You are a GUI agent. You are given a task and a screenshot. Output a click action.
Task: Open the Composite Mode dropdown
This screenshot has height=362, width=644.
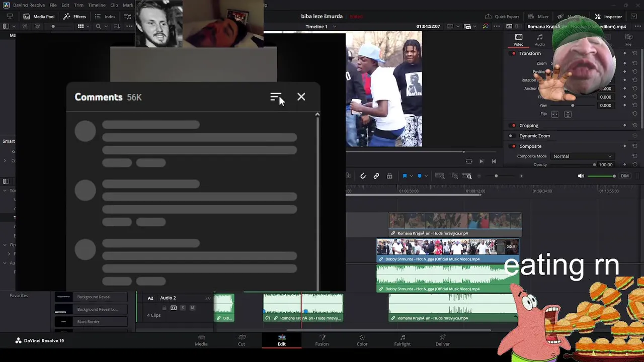click(582, 156)
